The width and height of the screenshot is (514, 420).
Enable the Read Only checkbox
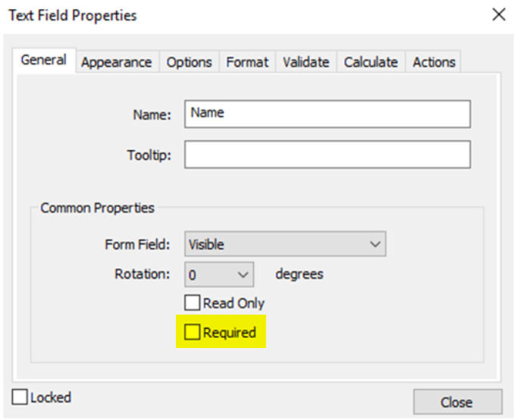[x=193, y=303]
